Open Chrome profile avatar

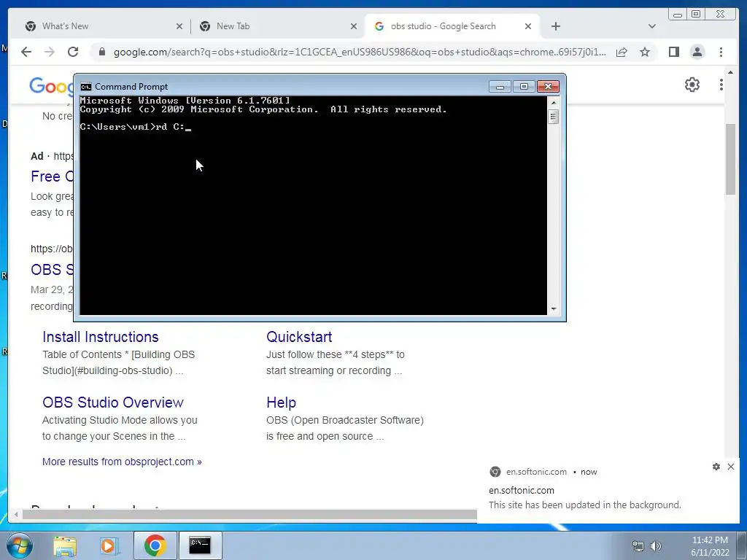[x=697, y=52]
